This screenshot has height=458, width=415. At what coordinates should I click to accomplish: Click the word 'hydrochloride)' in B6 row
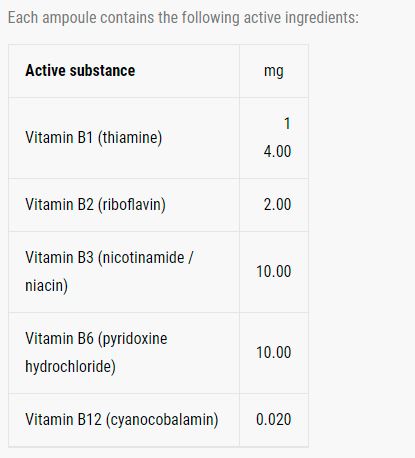[x=70, y=367]
